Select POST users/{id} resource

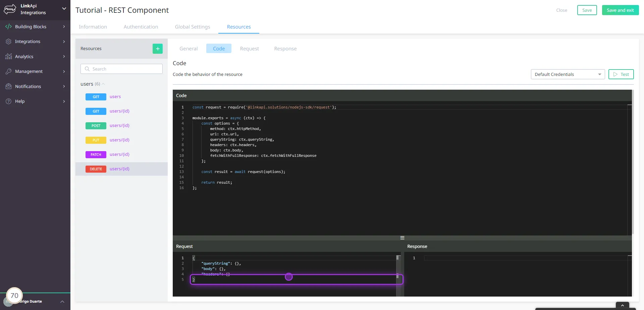click(x=121, y=126)
